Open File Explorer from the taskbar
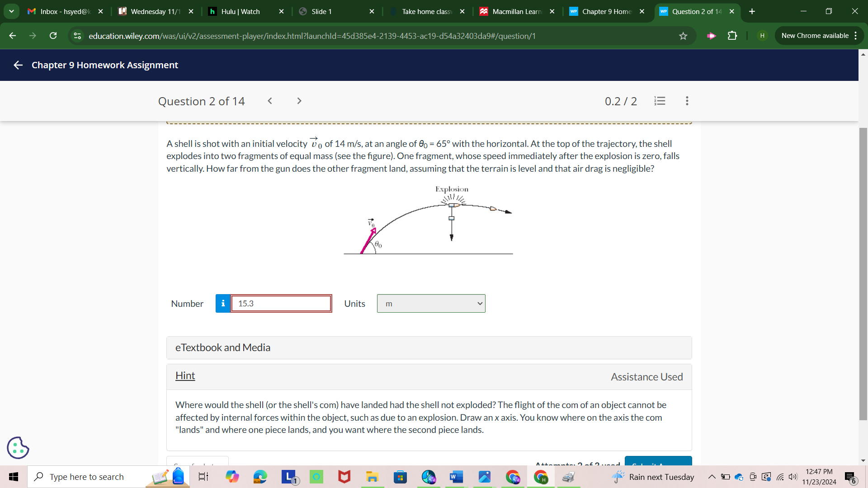The width and height of the screenshot is (868, 488). [x=372, y=477]
